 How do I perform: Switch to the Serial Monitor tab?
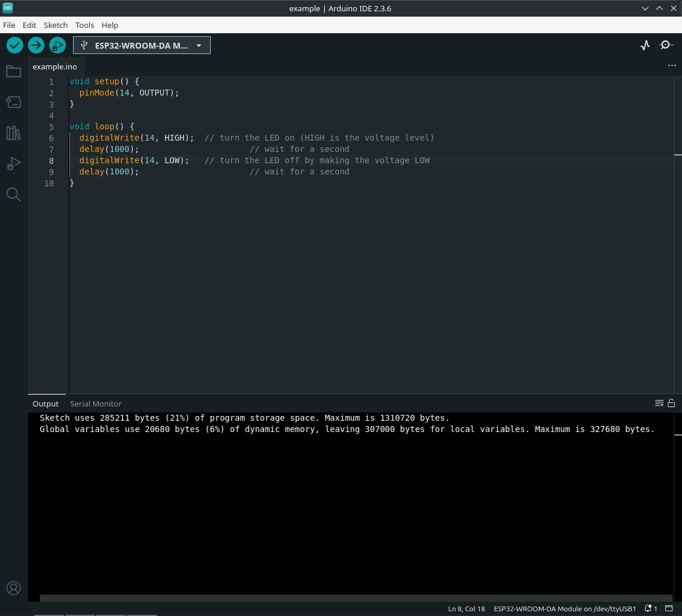(96, 404)
